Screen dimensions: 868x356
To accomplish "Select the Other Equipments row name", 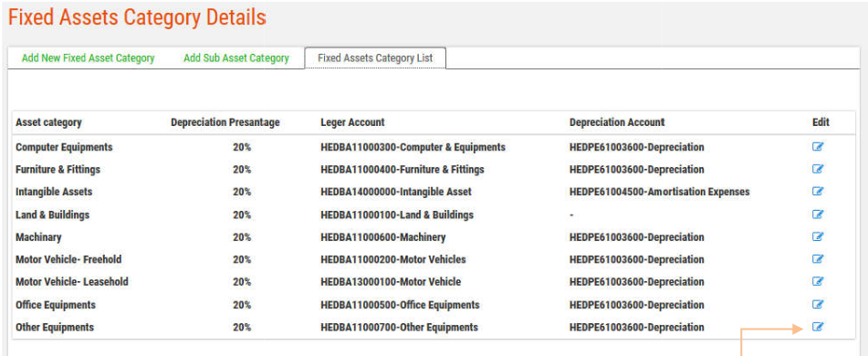I will coord(55,327).
